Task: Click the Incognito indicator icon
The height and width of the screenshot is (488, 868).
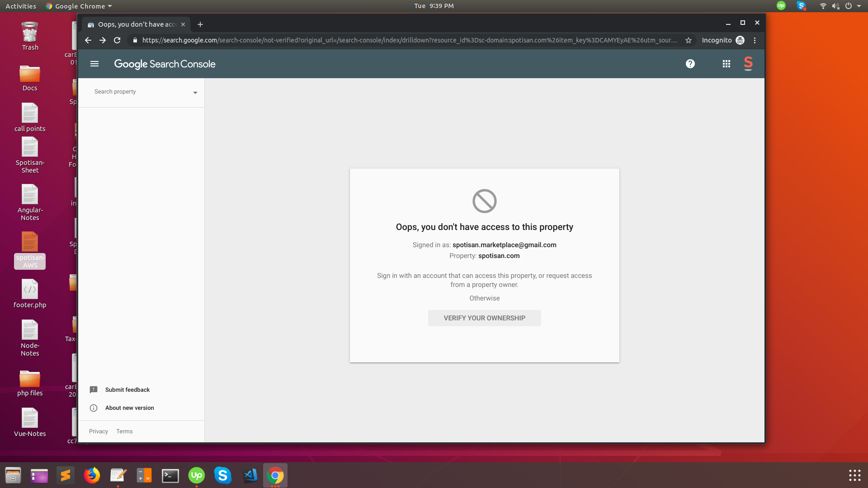Action: tap(740, 40)
